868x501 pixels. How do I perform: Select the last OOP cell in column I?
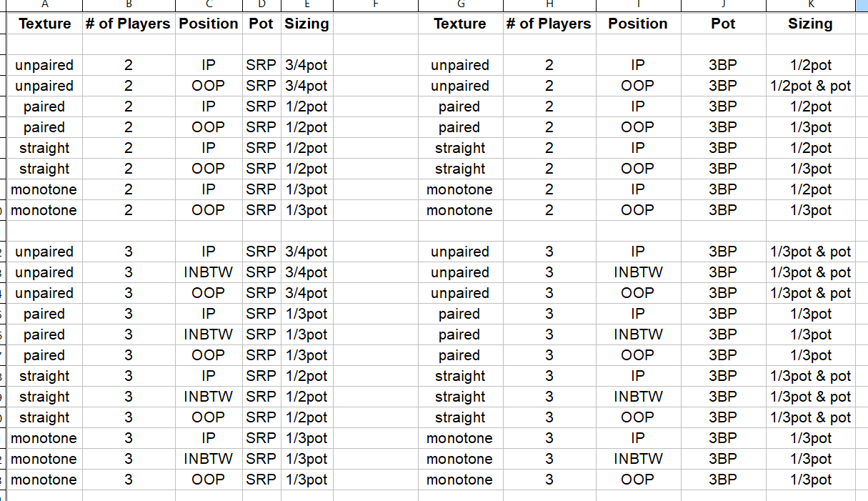point(638,480)
